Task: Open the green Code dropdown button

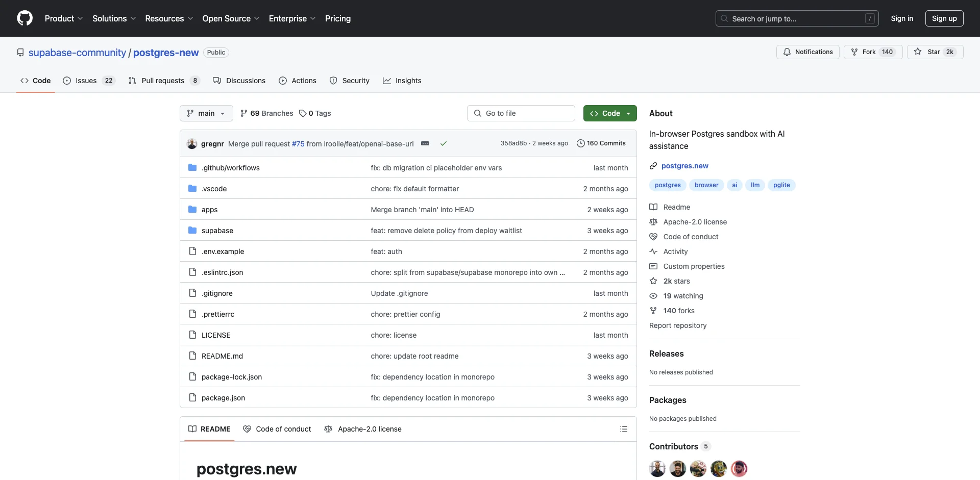Action: pos(610,113)
